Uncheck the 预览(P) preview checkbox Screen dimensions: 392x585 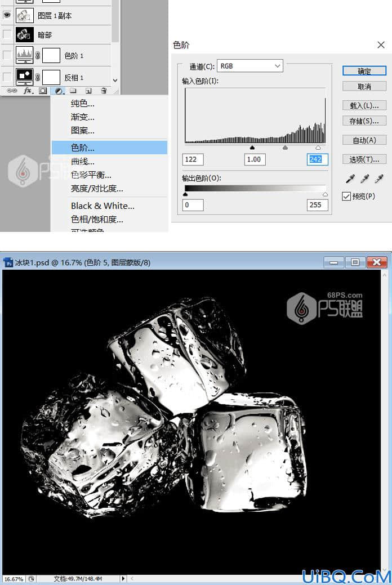(346, 197)
